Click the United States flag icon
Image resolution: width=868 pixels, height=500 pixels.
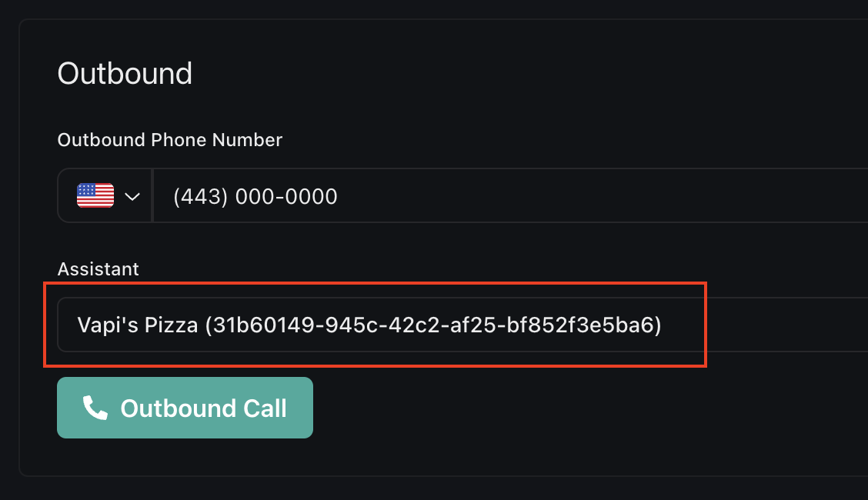(x=95, y=195)
